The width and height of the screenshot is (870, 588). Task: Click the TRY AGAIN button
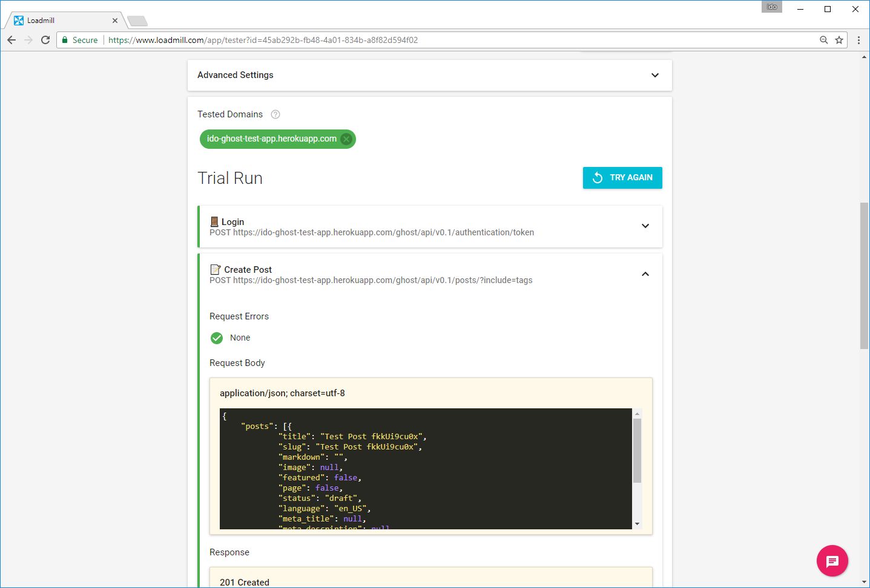click(622, 178)
